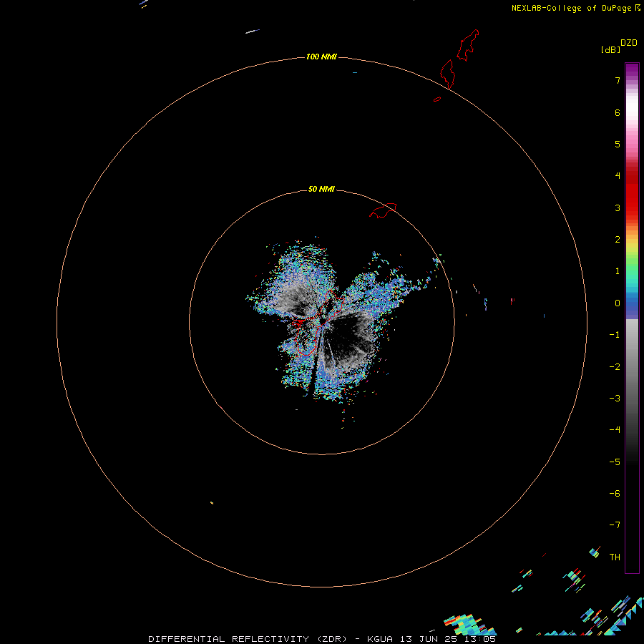
Task: Click the scale value 4 on legend
Action: 618,176
